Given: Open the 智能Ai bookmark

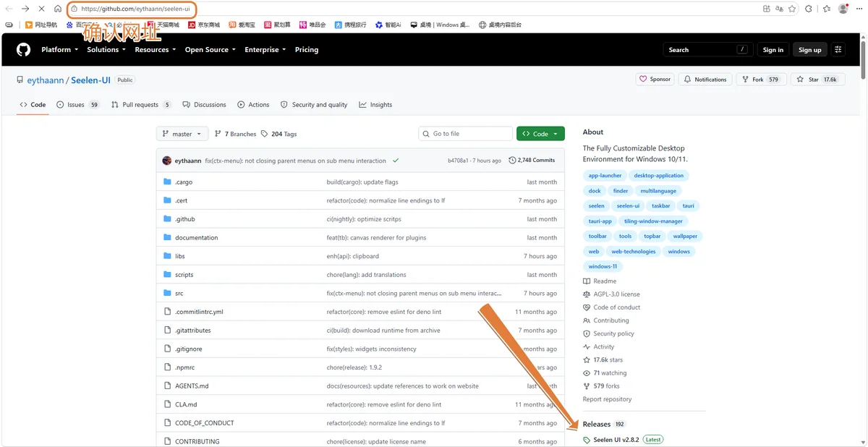Looking at the screenshot, I should pyautogui.click(x=388, y=25).
